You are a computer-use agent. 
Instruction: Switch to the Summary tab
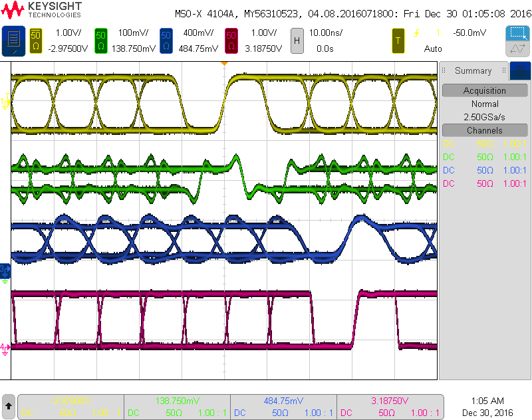point(473,70)
